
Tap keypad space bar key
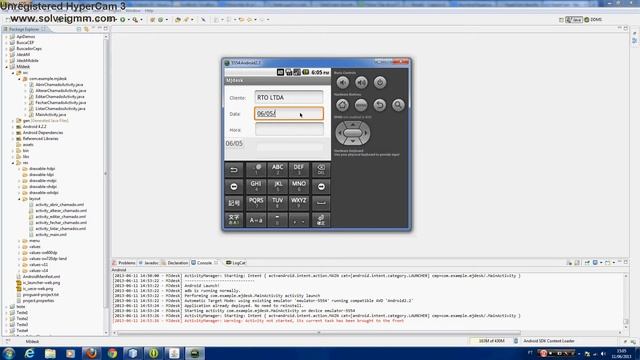click(x=321, y=203)
